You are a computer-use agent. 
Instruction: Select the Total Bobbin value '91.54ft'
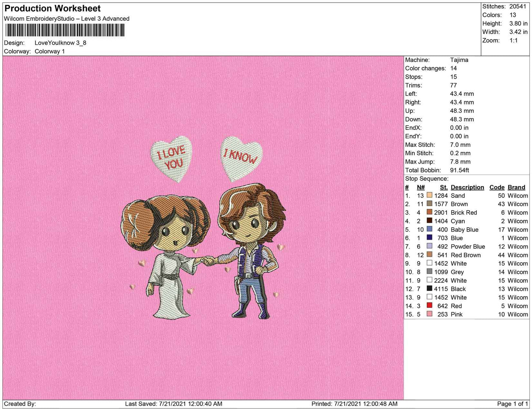coord(459,170)
